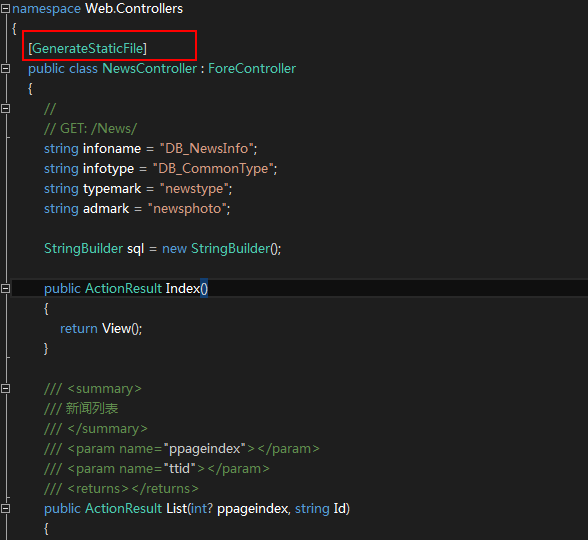Collapse the summary XML comment block
588x540 pixels.
click(5, 389)
